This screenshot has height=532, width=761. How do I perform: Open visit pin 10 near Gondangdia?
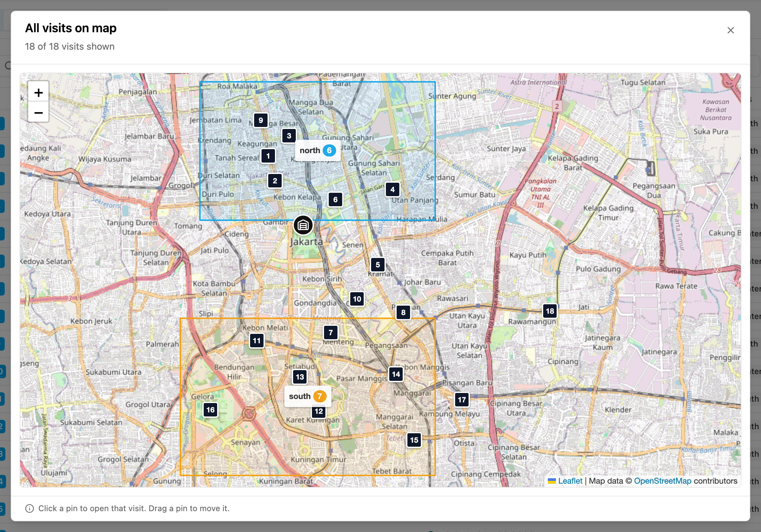tap(357, 299)
